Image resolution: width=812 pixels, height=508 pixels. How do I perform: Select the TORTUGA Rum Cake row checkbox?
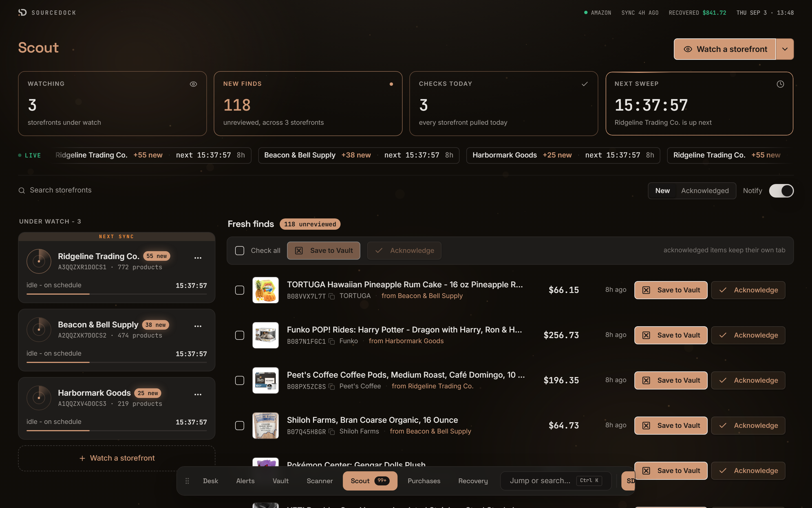[240, 290]
